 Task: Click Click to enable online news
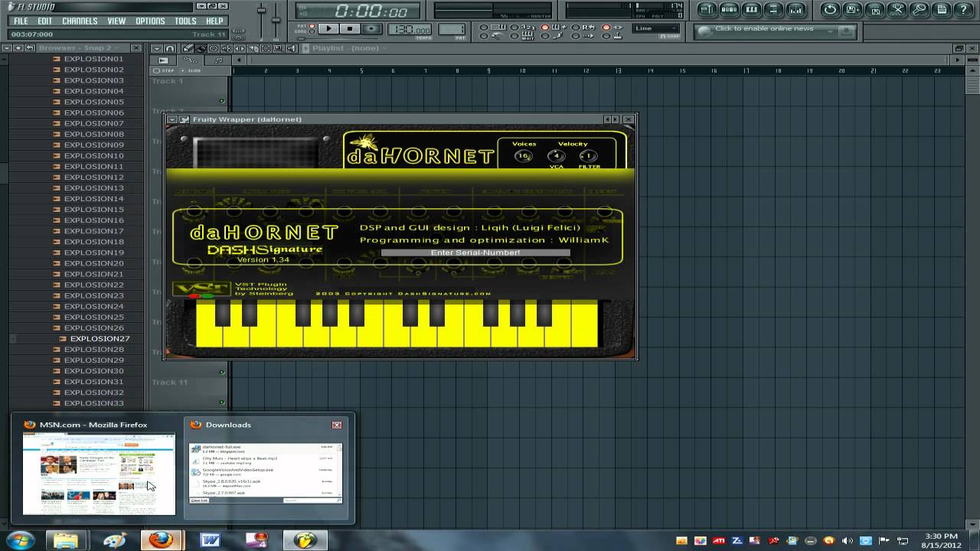pyautogui.click(x=764, y=29)
